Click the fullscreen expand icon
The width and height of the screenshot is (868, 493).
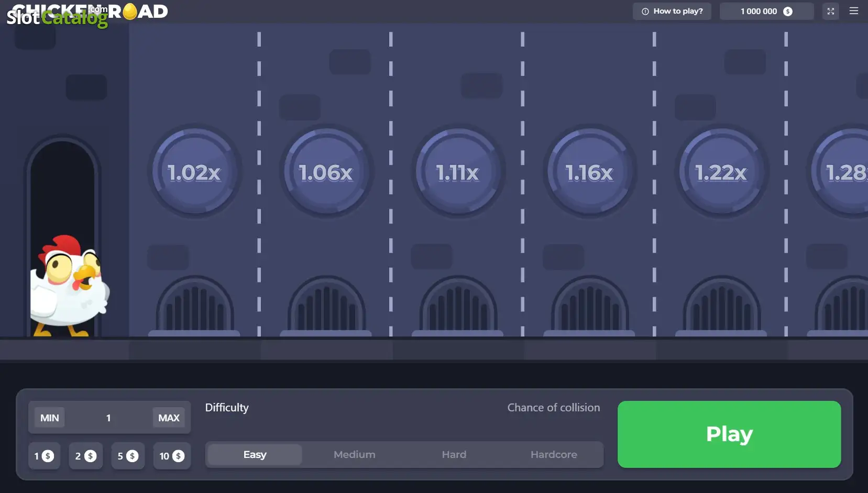(x=830, y=11)
